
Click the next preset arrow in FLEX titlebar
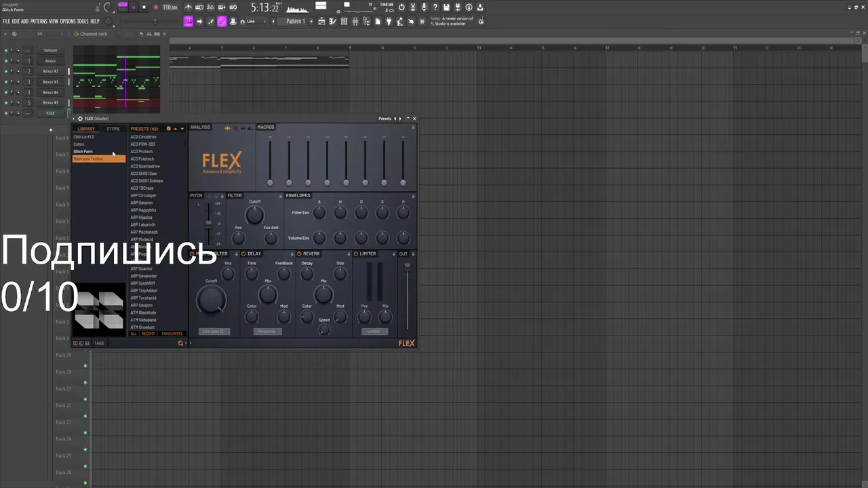(400, 119)
